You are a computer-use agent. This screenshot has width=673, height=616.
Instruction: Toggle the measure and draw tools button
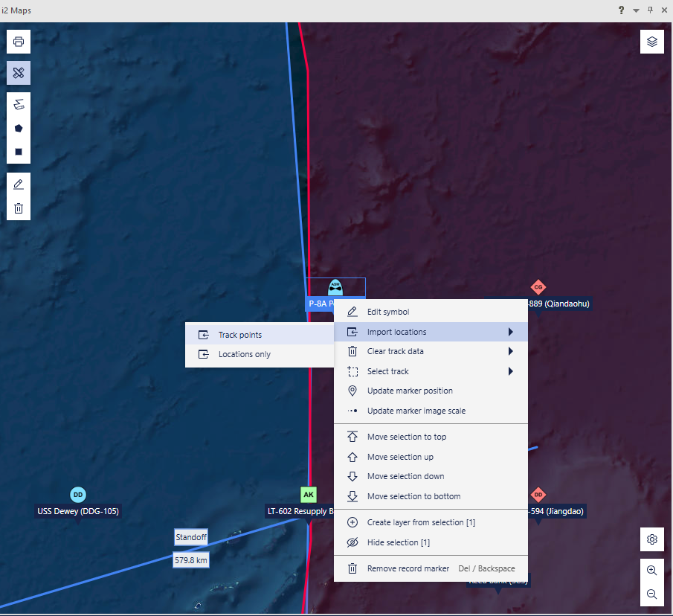[x=19, y=73]
